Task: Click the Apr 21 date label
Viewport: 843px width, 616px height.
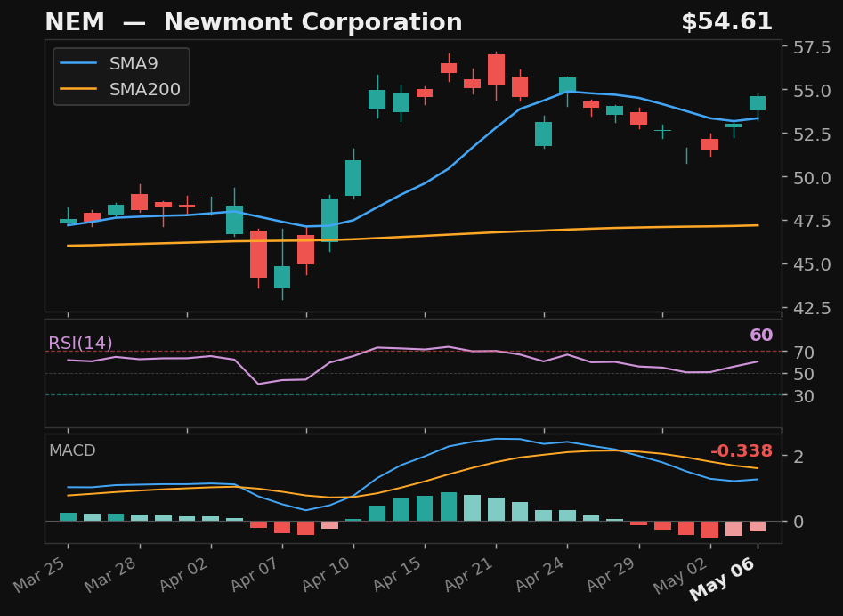Action: pos(468,574)
